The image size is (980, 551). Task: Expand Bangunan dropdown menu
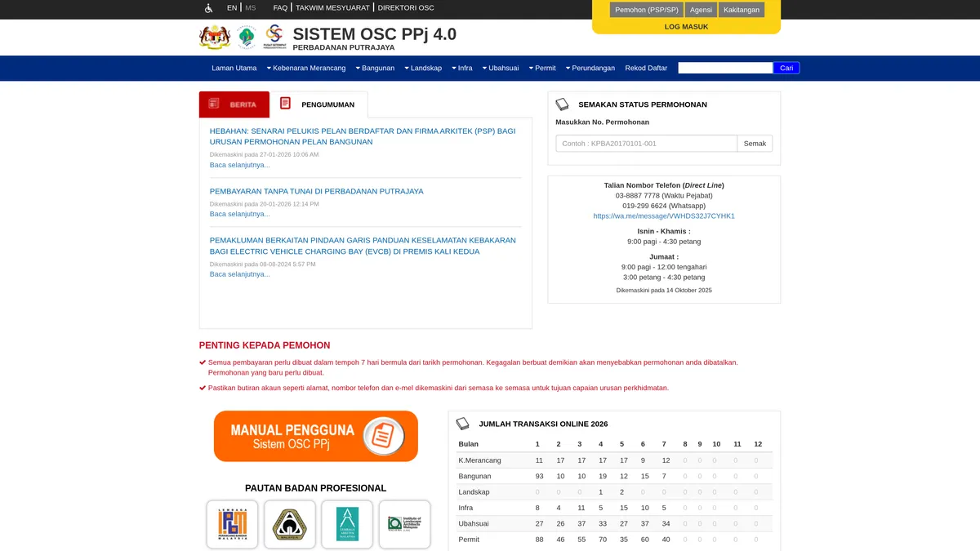click(x=375, y=69)
